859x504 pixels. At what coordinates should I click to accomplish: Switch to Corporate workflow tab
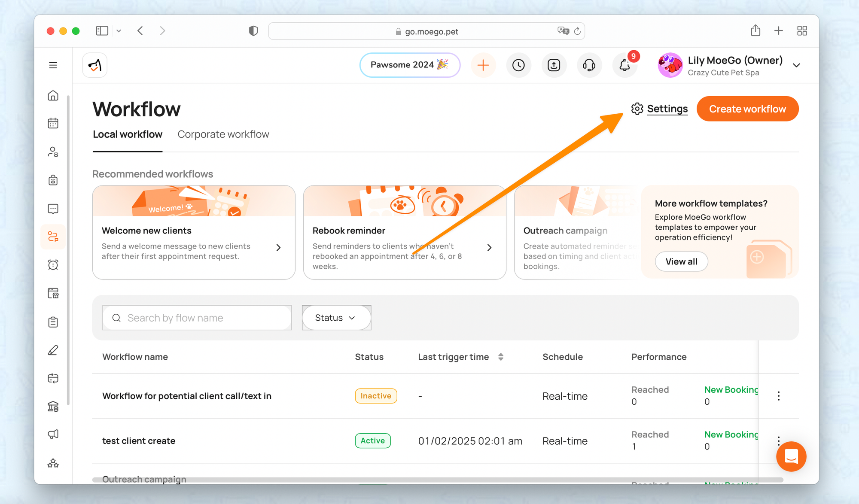pos(223,134)
